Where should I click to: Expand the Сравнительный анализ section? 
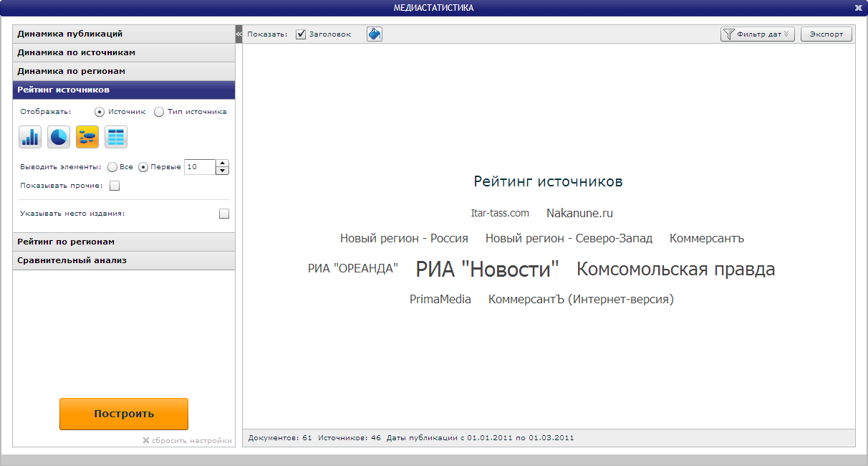[124, 260]
